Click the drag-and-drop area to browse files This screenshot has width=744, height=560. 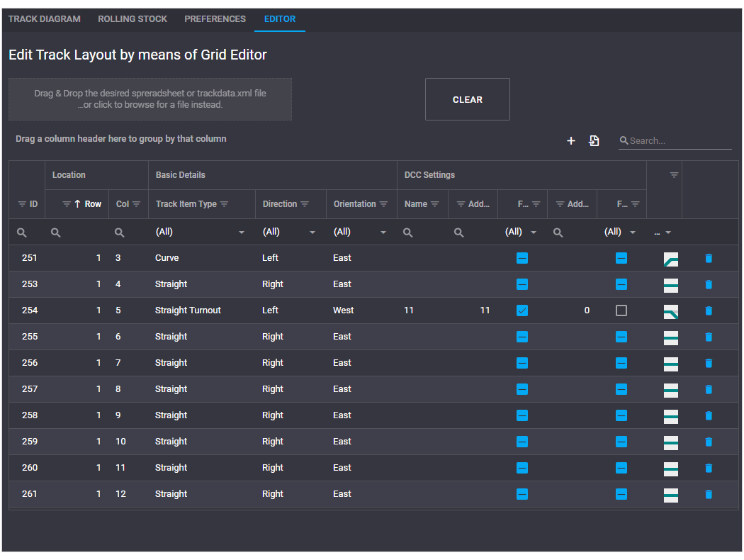150,99
